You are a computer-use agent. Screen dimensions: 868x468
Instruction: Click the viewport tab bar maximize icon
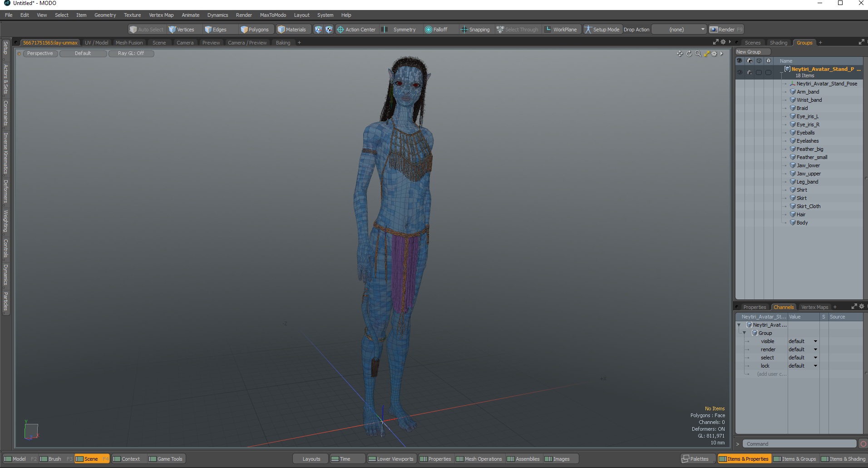pos(716,42)
